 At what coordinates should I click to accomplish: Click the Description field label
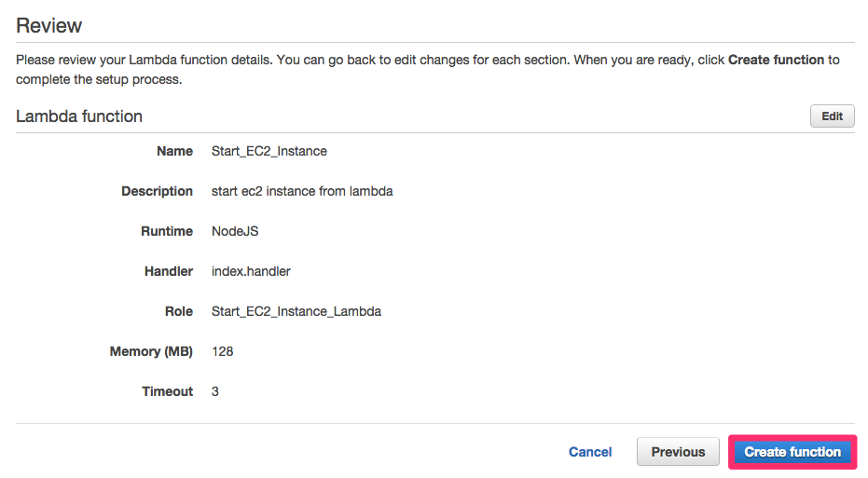pyautogui.click(x=157, y=191)
